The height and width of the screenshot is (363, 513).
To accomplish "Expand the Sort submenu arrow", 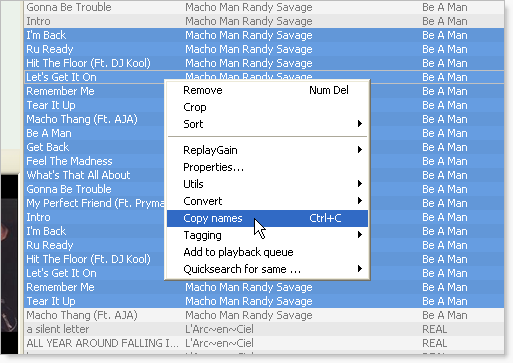I will (360, 124).
